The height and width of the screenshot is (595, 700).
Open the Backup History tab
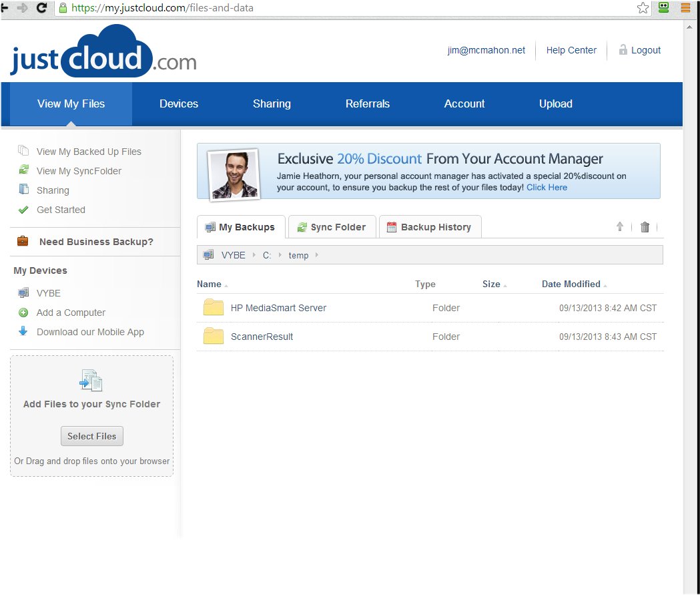point(429,227)
